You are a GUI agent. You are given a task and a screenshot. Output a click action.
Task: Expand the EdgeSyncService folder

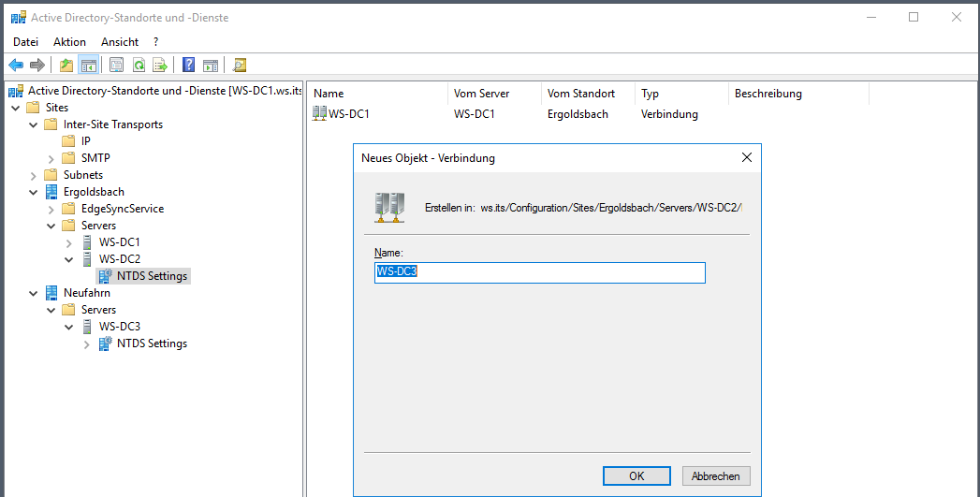coord(51,210)
